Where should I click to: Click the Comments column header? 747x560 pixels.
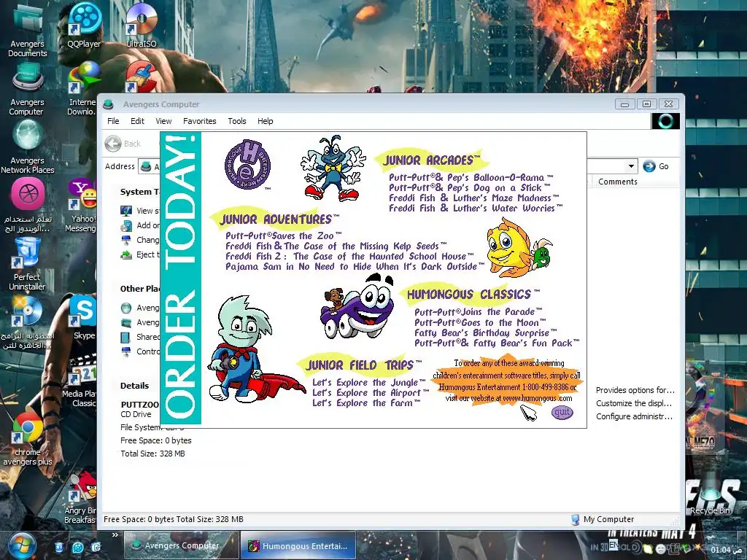617,182
